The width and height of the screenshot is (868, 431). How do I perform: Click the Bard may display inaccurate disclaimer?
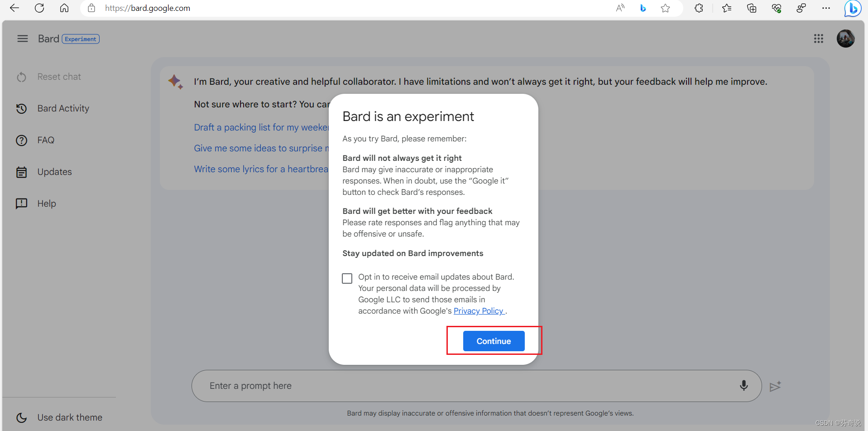pyautogui.click(x=490, y=413)
